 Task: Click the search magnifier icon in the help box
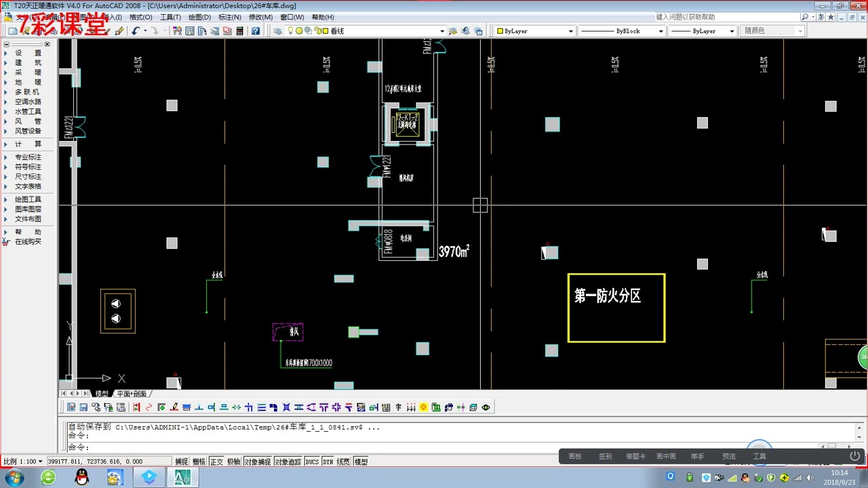(805, 17)
